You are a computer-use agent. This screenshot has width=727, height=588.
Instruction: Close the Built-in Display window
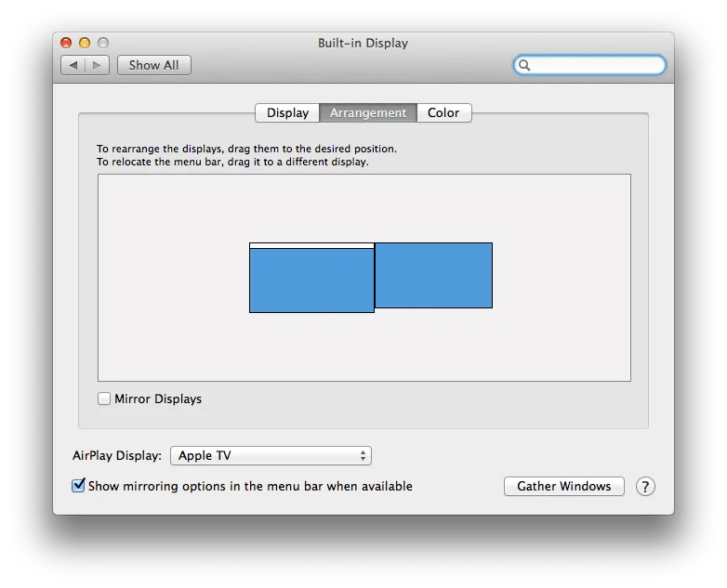[66, 43]
